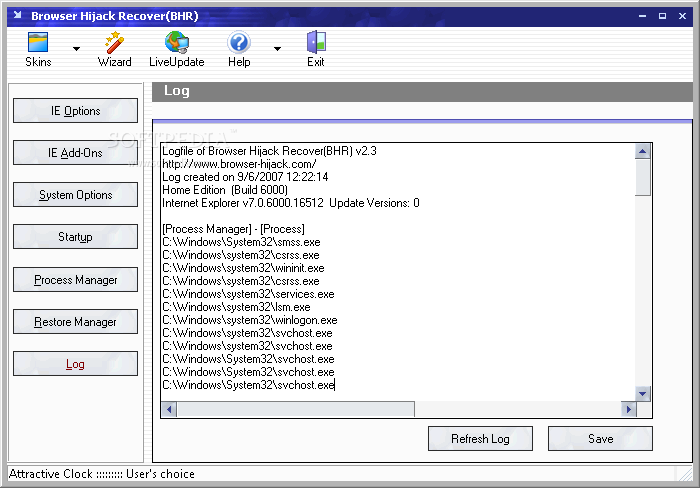
Task: Click the log scroll down arrow
Action: [643, 393]
